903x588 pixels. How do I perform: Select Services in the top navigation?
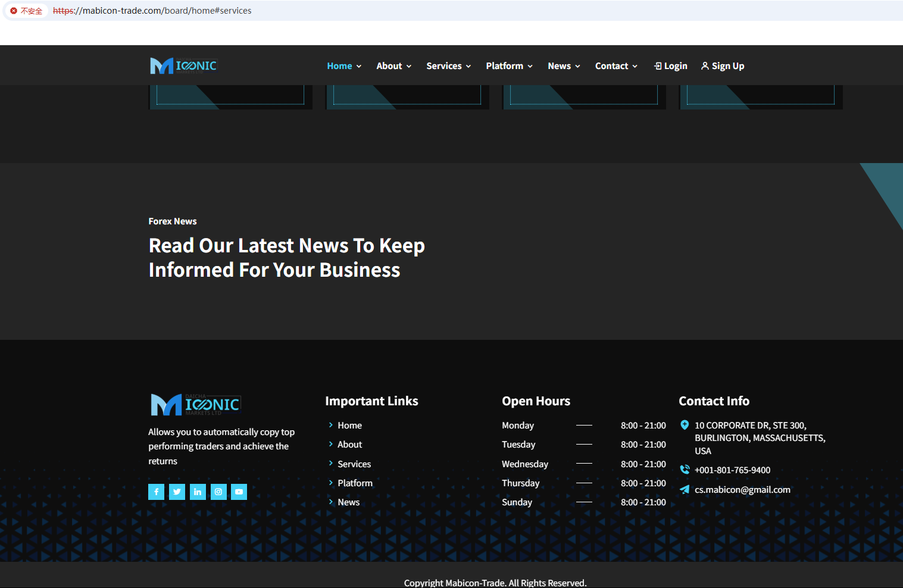pos(444,66)
